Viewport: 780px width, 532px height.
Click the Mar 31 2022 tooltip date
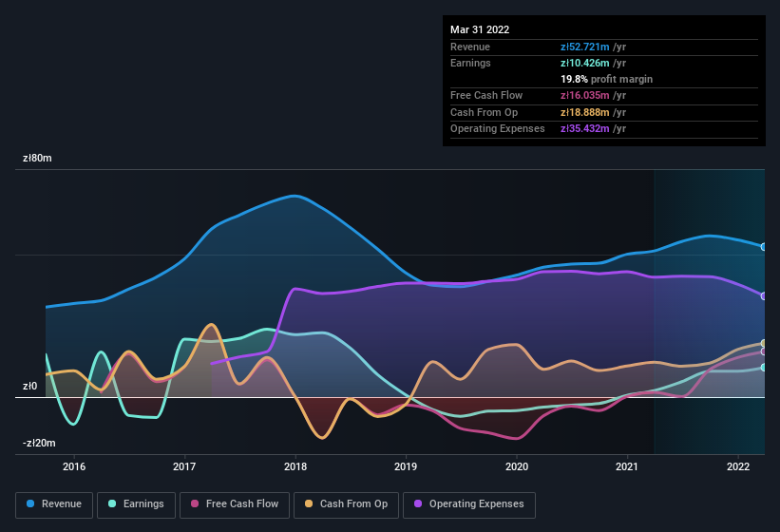point(480,29)
